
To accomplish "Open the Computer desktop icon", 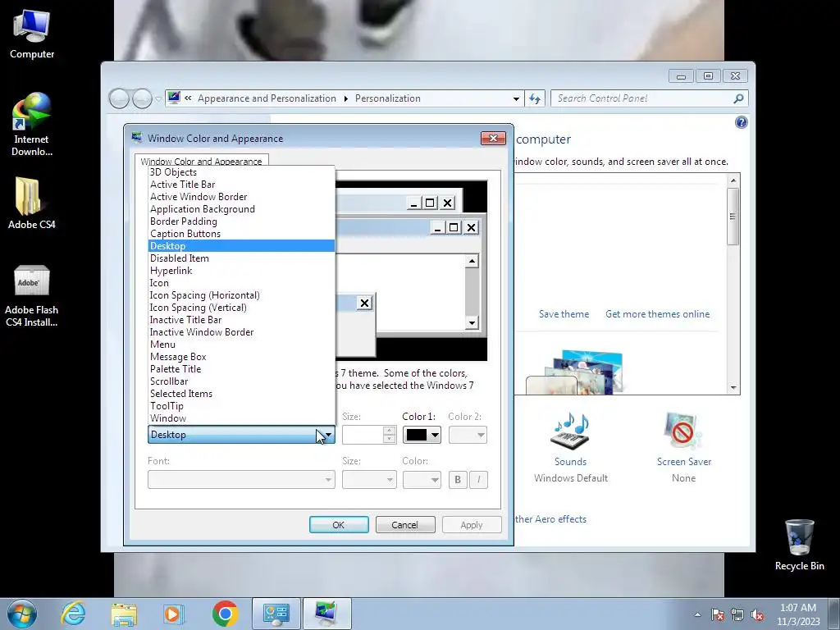I will (32, 34).
